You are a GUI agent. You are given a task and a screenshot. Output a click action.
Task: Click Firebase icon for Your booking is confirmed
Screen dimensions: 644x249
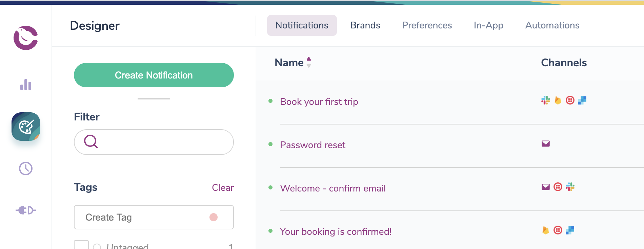coord(546,230)
